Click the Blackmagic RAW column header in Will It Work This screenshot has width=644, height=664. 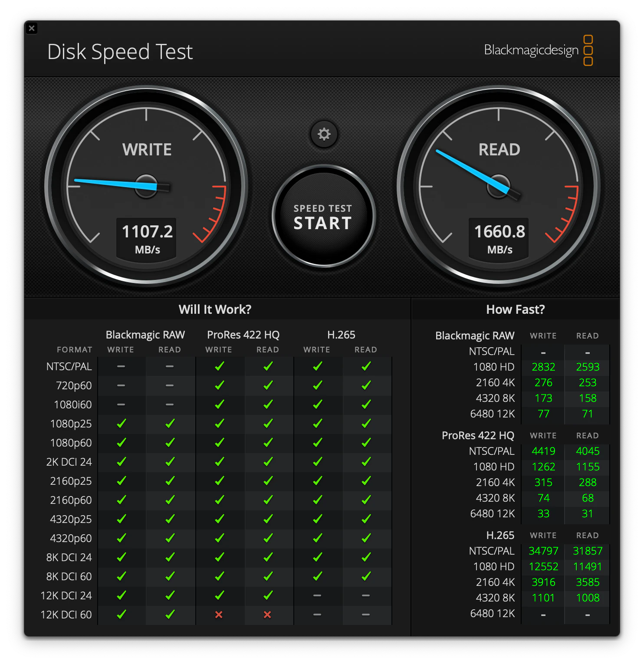point(145,335)
